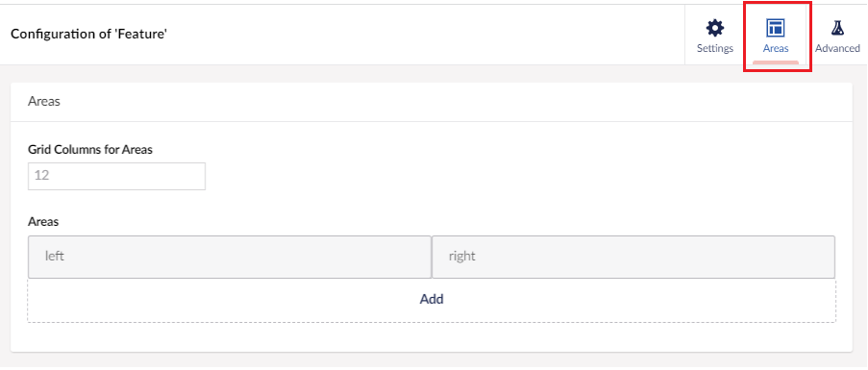The image size is (868, 370).
Task: Click the Add button below areas
Action: tap(432, 299)
